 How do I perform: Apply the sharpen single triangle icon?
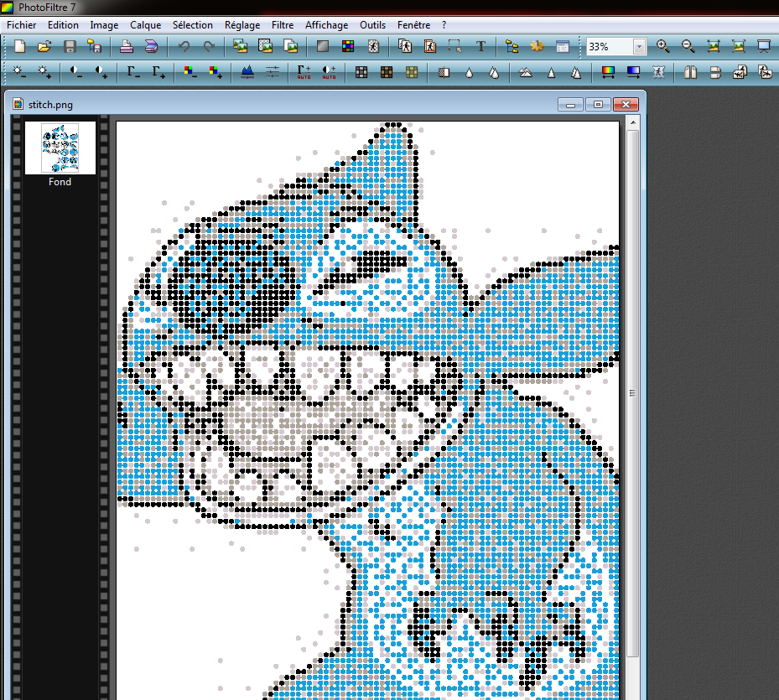coord(551,73)
